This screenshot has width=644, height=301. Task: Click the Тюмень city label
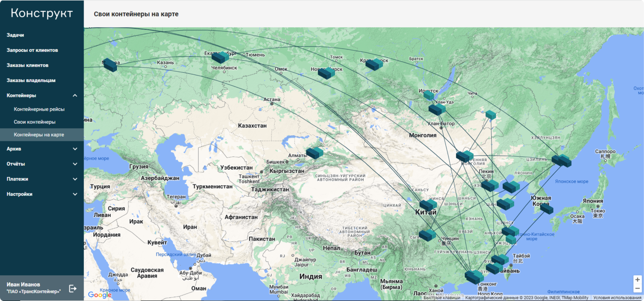tap(255, 55)
